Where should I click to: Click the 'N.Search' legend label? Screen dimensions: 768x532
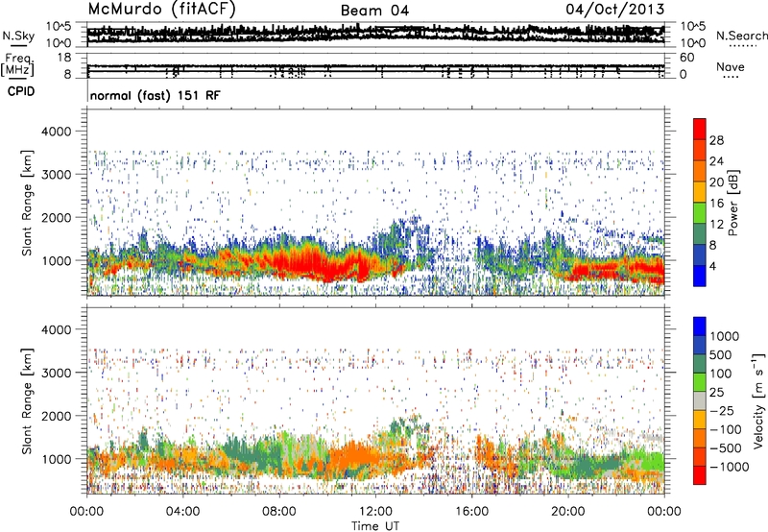[x=741, y=36]
